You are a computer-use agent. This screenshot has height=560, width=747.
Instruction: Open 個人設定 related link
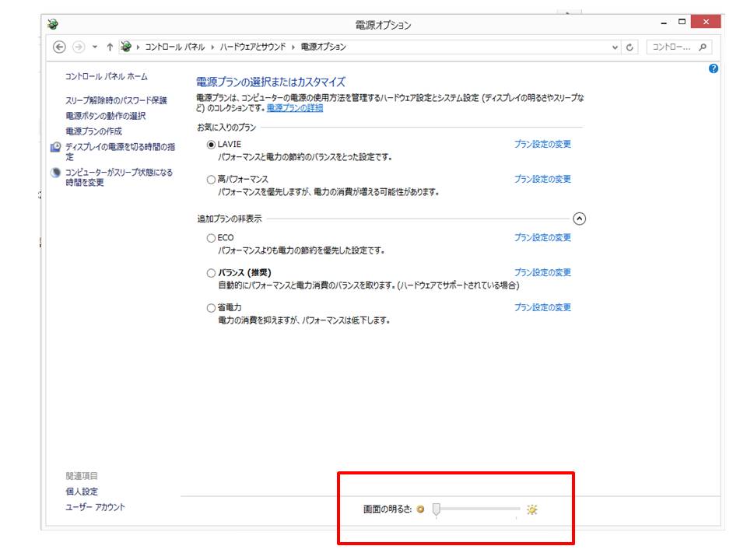pos(82,492)
